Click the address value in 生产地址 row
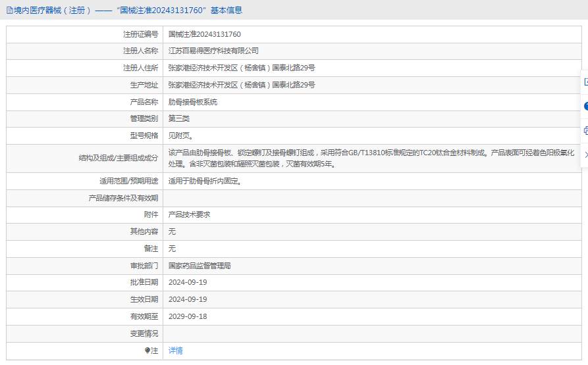This screenshot has width=588, height=365. (242, 85)
